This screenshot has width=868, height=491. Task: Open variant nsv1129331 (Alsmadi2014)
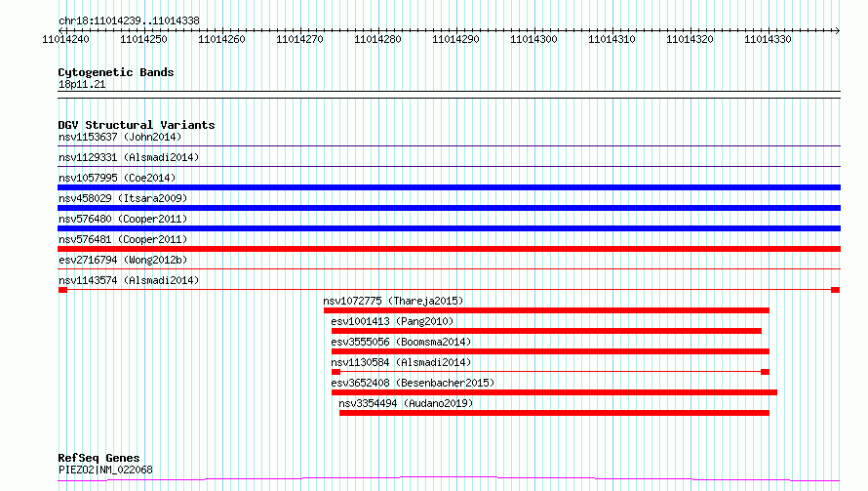click(x=129, y=157)
